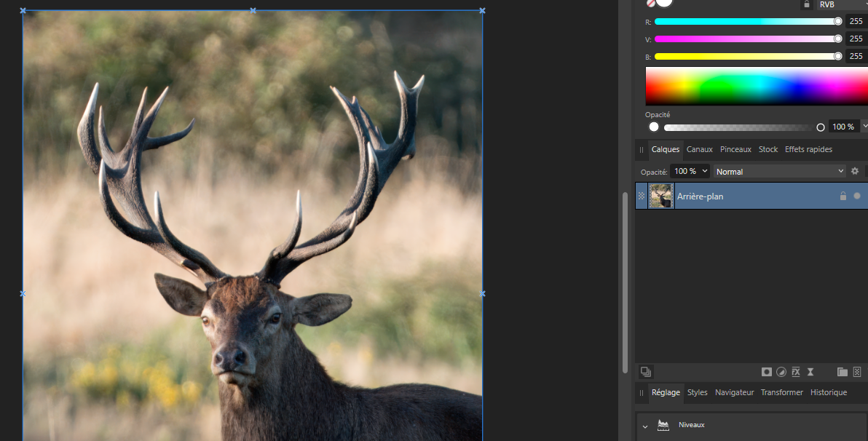
Task: Switch to the Réglage tab
Action: 666,392
